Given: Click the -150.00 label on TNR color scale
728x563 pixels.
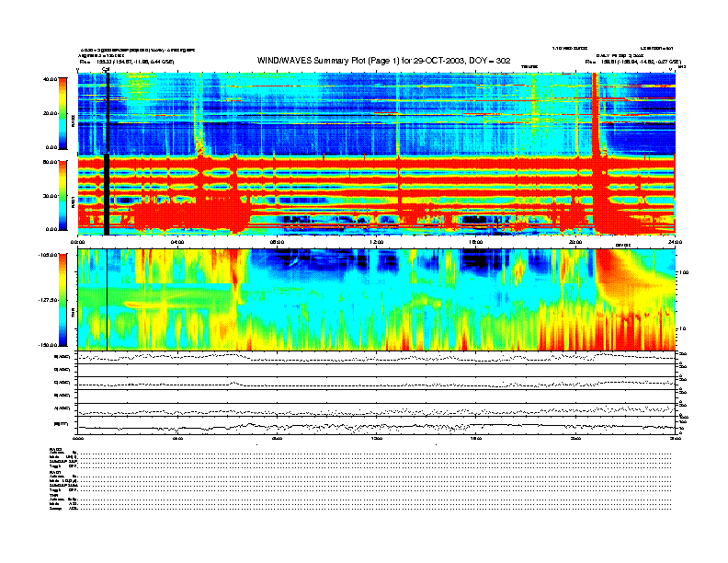Looking at the screenshot, I should (x=48, y=345).
